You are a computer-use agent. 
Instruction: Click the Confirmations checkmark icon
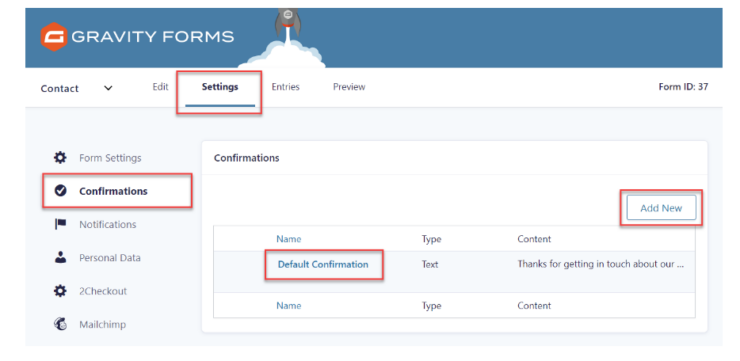point(60,191)
